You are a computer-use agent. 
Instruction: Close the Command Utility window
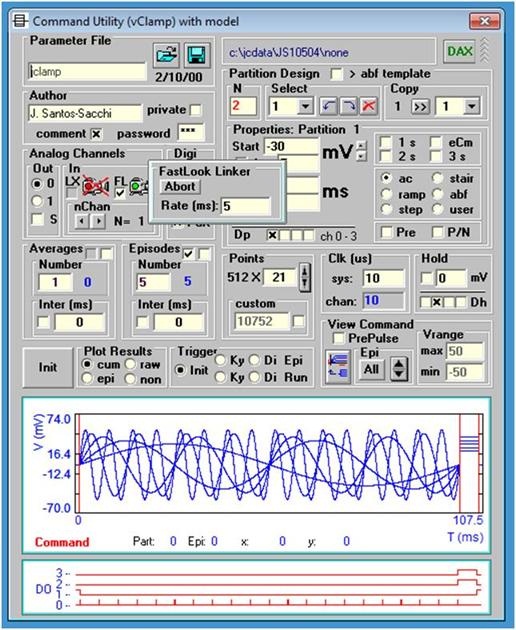pos(484,21)
